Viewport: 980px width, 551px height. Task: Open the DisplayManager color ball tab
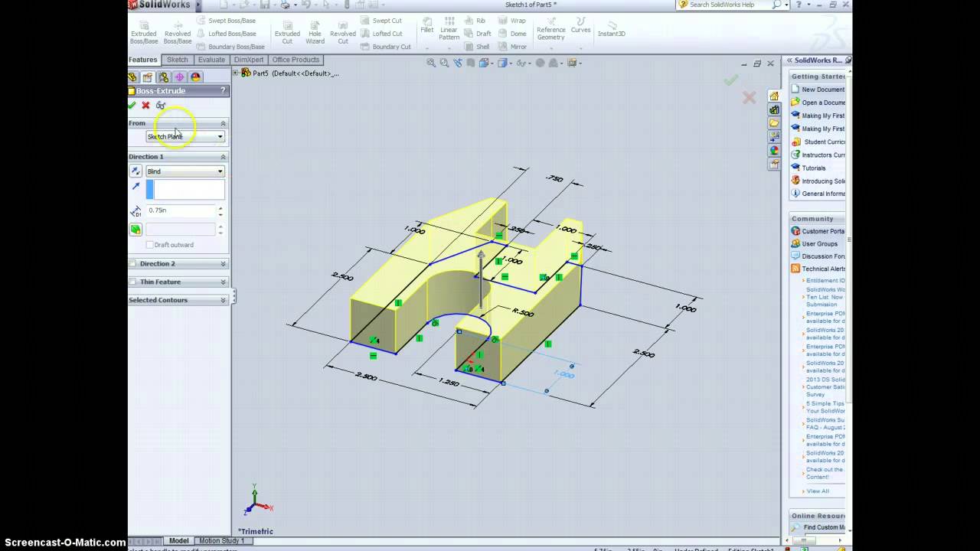(x=195, y=77)
